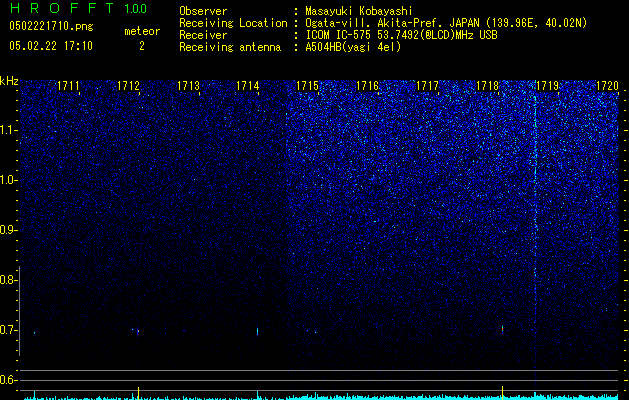Click the meteor count value 2
Viewport: 629px width, 400px height.
142,46
